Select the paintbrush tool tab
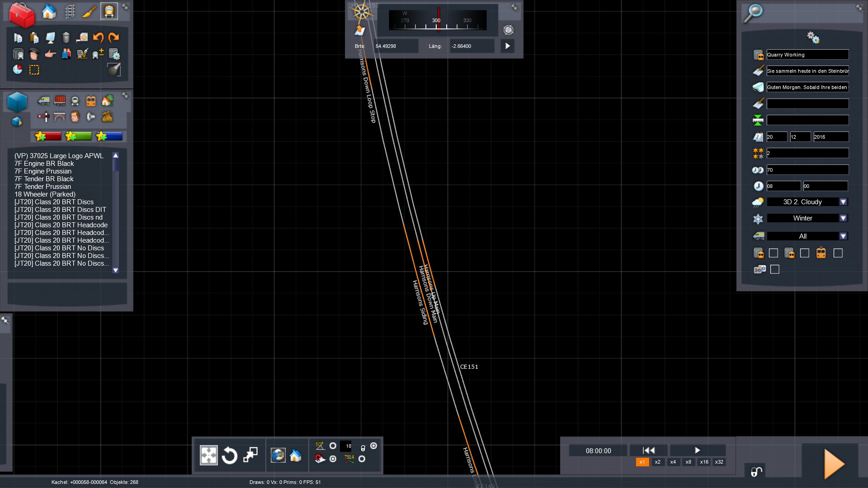This screenshot has height=488, width=868. [x=89, y=12]
